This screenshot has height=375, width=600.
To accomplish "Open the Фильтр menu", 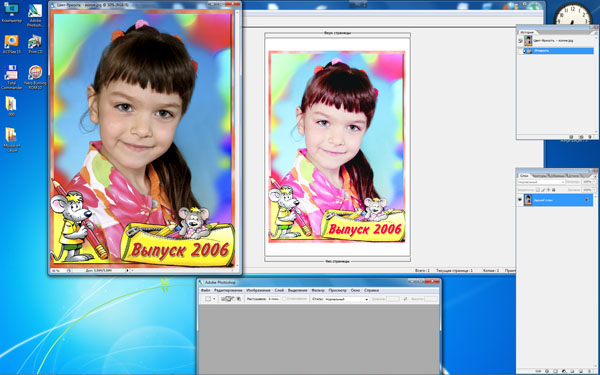I will pyautogui.click(x=318, y=291).
